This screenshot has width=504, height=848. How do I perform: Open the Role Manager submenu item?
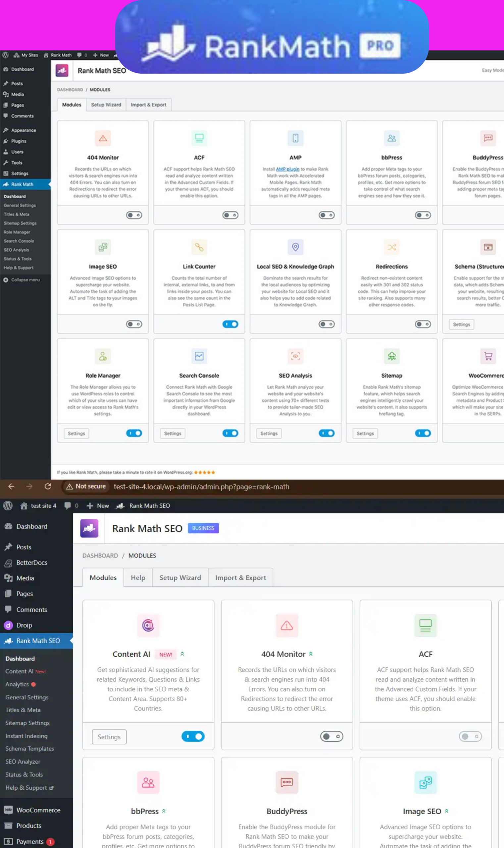pos(17,232)
